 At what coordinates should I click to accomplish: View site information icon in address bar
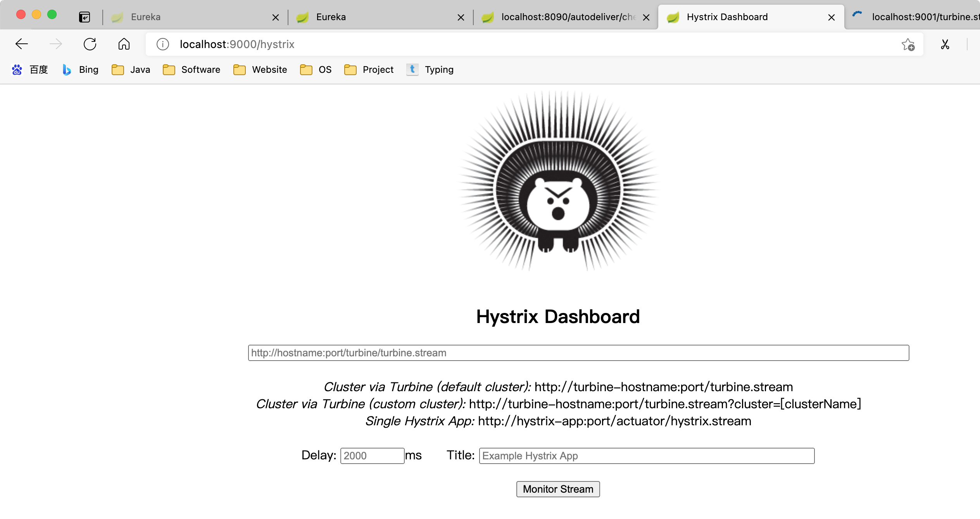tap(163, 44)
